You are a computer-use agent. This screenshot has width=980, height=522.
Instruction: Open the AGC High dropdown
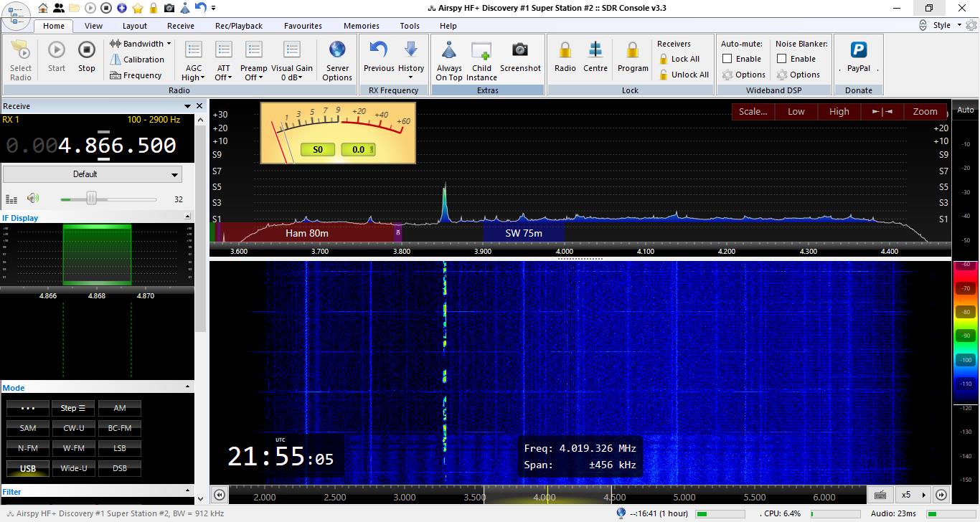[x=193, y=77]
